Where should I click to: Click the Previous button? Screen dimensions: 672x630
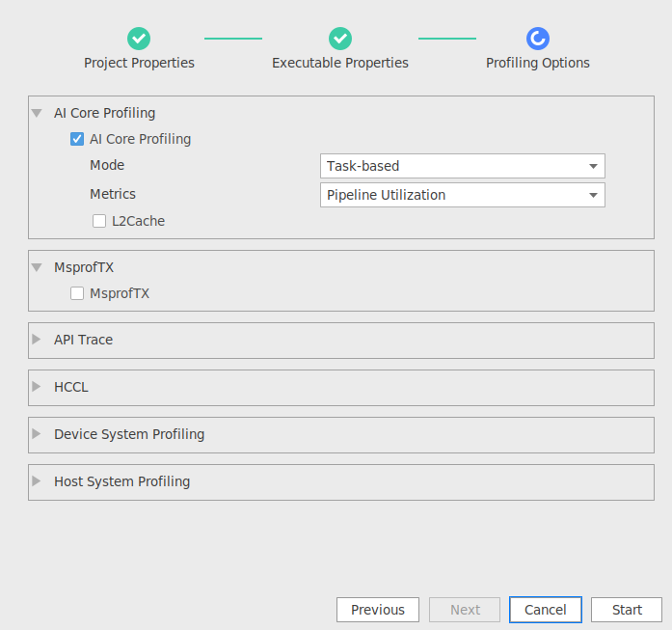[x=378, y=610]
